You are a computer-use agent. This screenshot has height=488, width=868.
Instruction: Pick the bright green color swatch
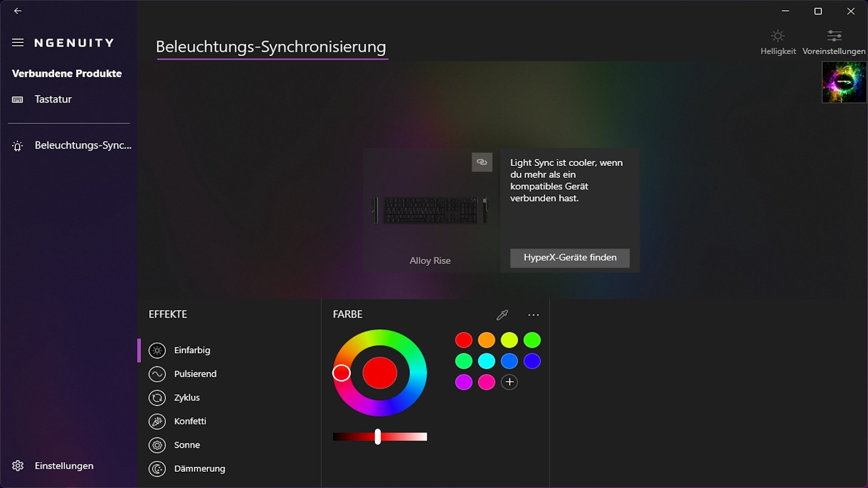532,340
